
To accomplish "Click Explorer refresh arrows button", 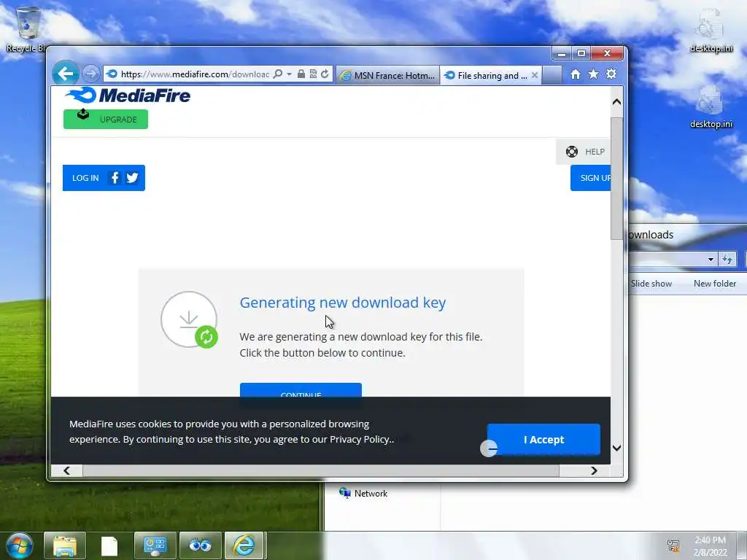I will (x=727, y=260).
